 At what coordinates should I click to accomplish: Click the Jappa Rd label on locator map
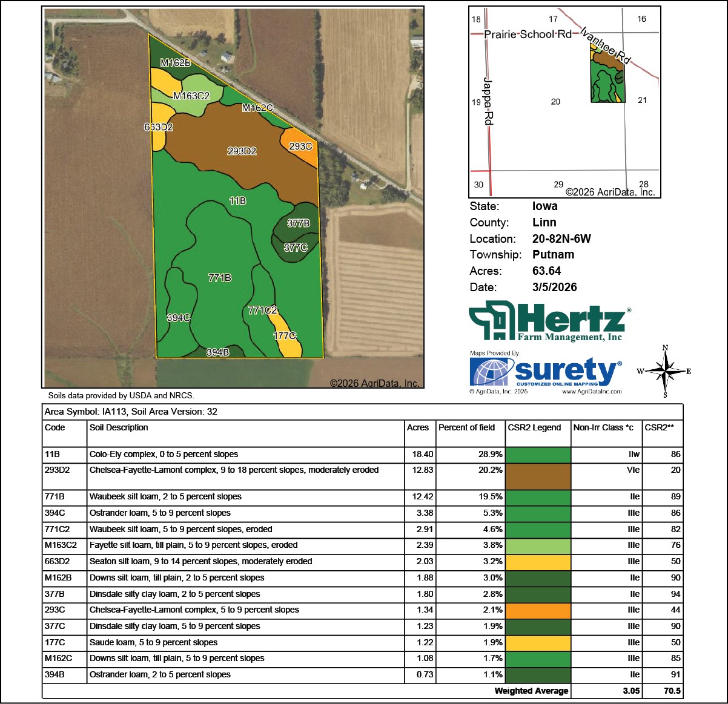(x=488, y=101)
